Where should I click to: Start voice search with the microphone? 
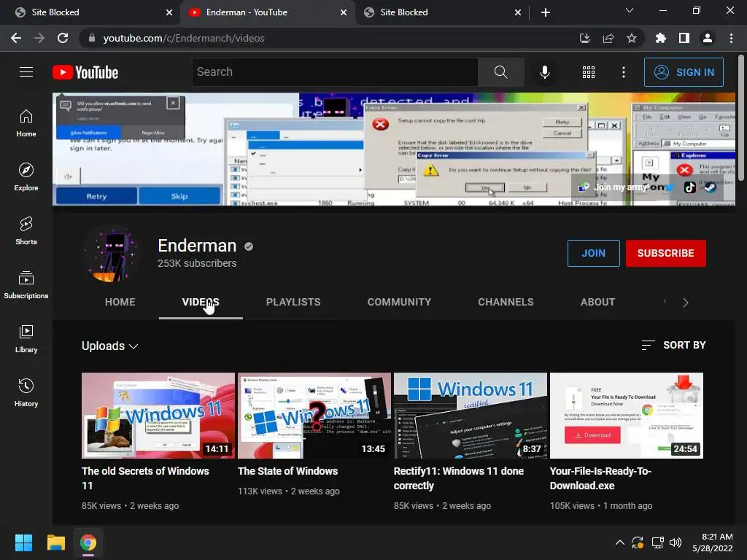(x=544, y=72)
